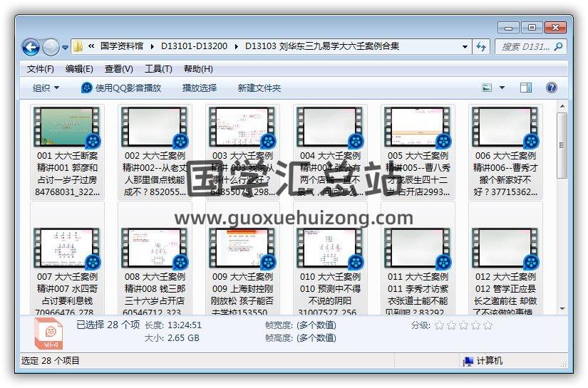Click file name 006 大六壬案例精讲006--曹秀才
The height and width of the screenshot is (388, 588).
pos(505,174)
